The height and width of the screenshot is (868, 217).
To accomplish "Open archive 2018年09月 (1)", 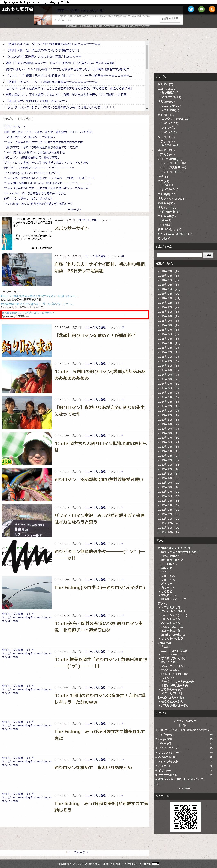I will pyautogui.click(x=168, y=271).
